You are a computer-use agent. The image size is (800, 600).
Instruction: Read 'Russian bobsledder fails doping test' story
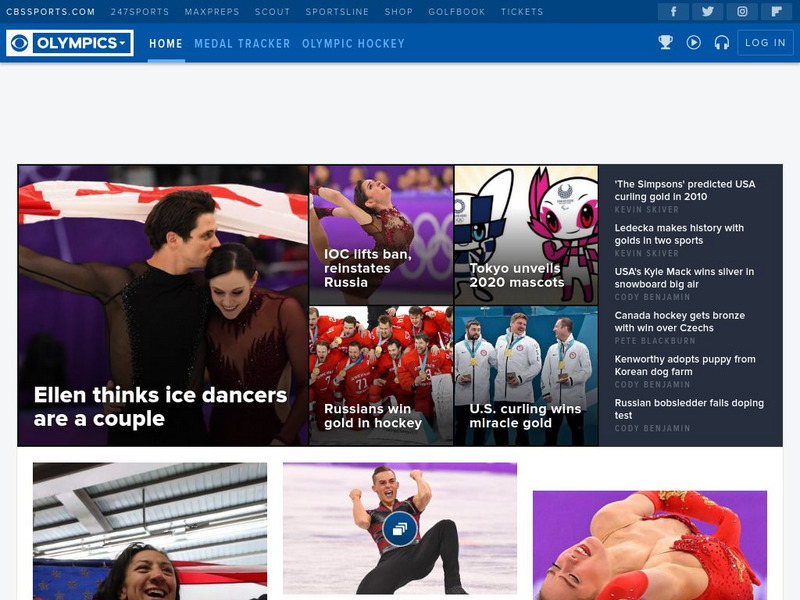(689, 409)
